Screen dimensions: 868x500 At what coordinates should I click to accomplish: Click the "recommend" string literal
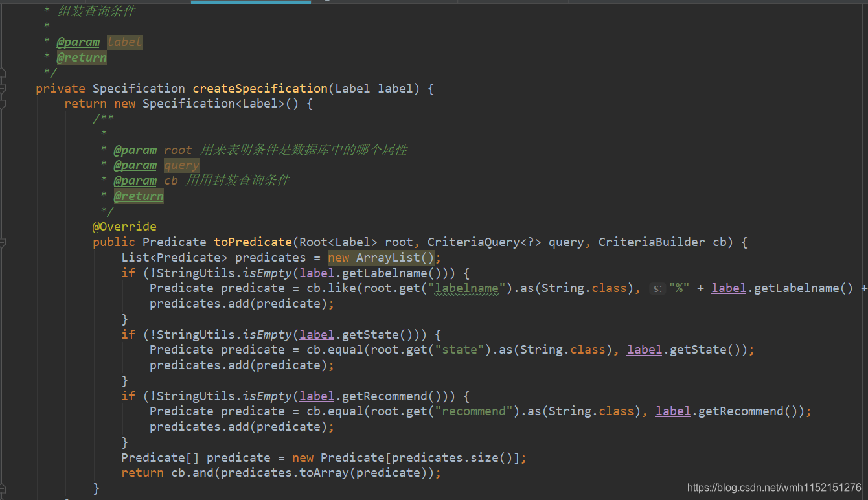point(474,411)
